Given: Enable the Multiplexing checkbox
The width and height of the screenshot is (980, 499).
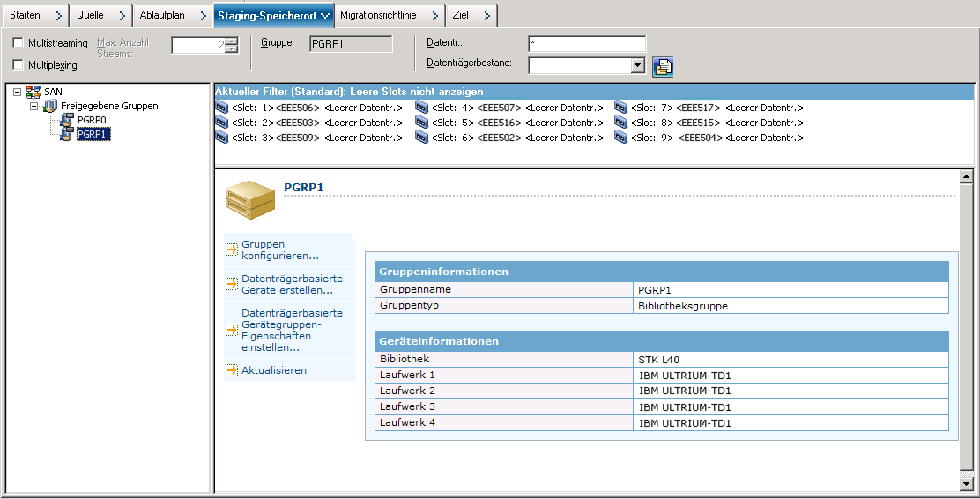Looking at the screenshot, I should tap(19, 65).
